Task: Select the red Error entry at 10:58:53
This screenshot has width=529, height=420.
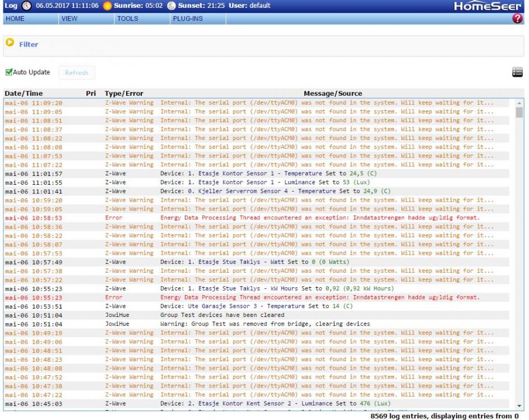Action: click(x=319, y=218)
